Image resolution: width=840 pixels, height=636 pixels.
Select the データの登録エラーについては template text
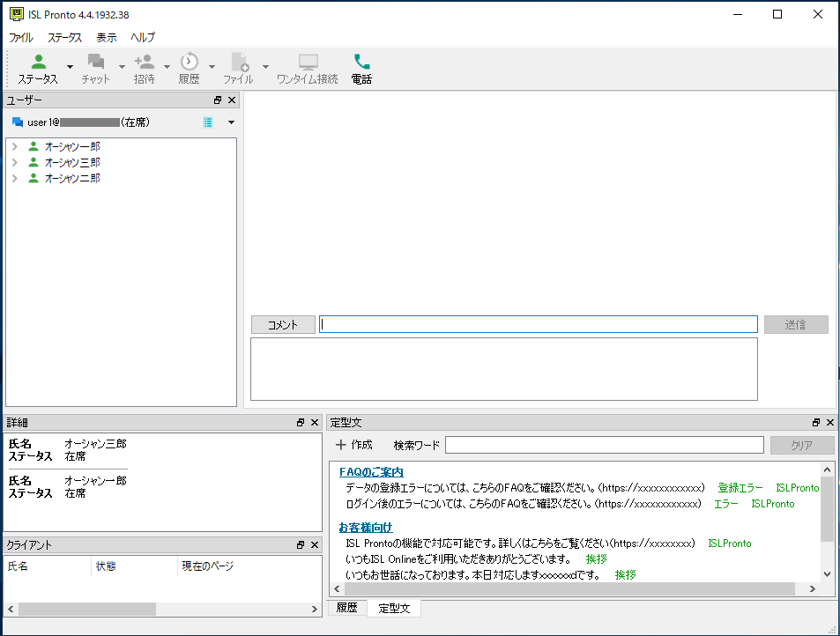click(525, 488)
